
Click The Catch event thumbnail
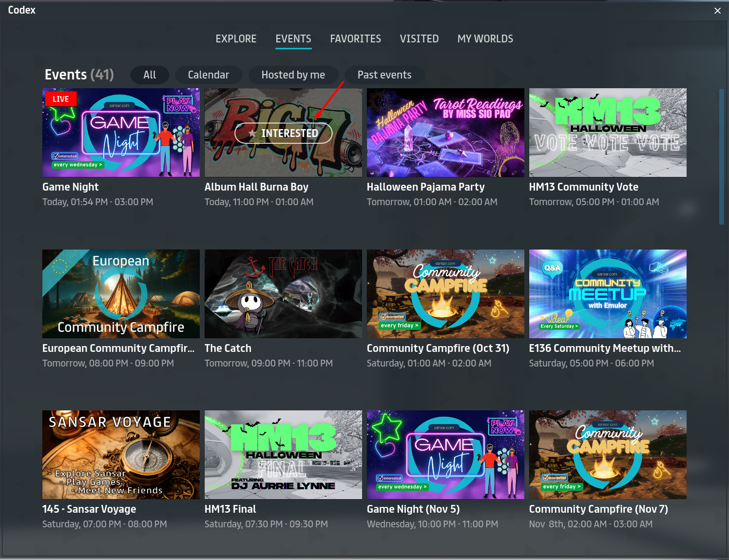283,294
